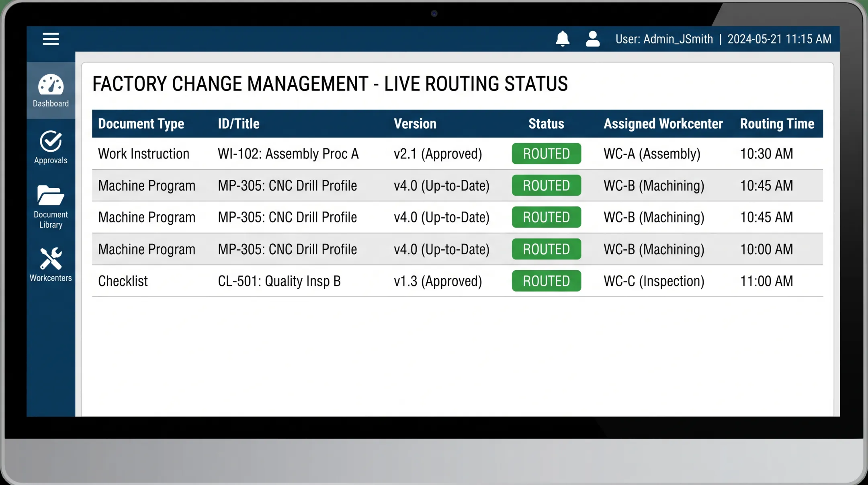Click ROUTED badge in the 10:00 AM row
Screen dimensions: 868x485
coord(546,249)
